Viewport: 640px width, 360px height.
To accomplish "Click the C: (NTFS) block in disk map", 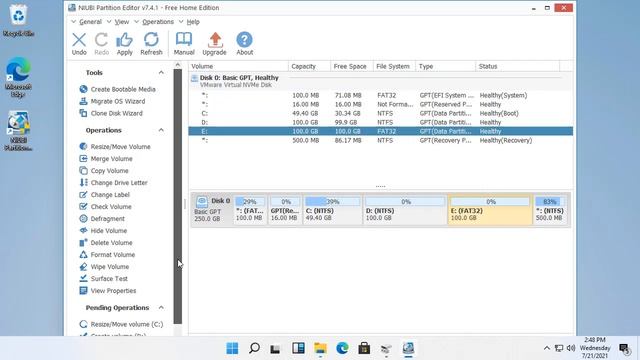I will [x=333, y=209].
